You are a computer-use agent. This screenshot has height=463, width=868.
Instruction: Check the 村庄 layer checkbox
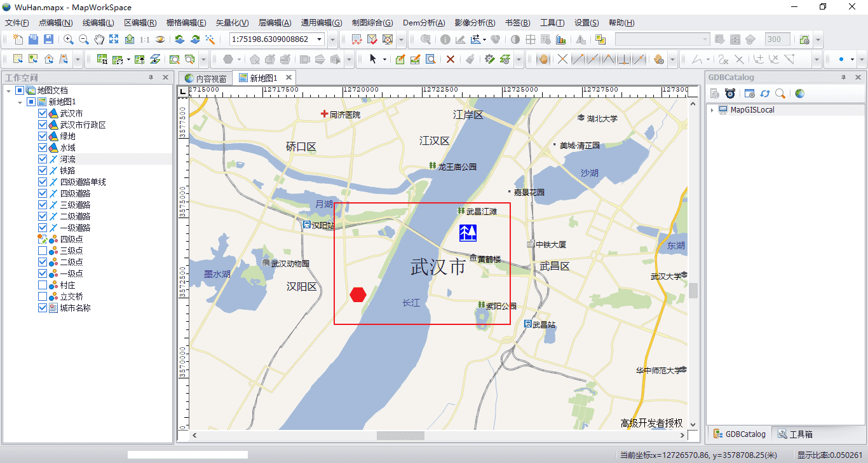click(x=43, y=285)
